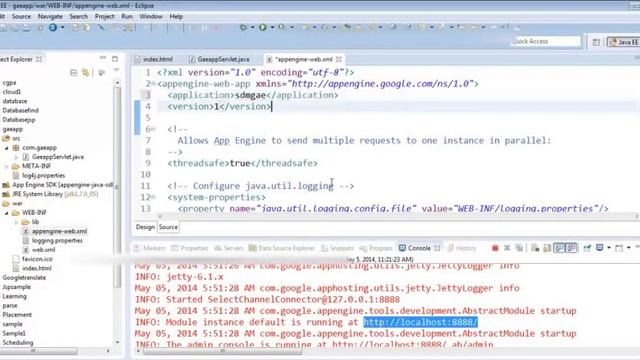The width and height of the screenshot is (640, 360).
Task: Select the Source tab below editor
Action: pos(168,227)
